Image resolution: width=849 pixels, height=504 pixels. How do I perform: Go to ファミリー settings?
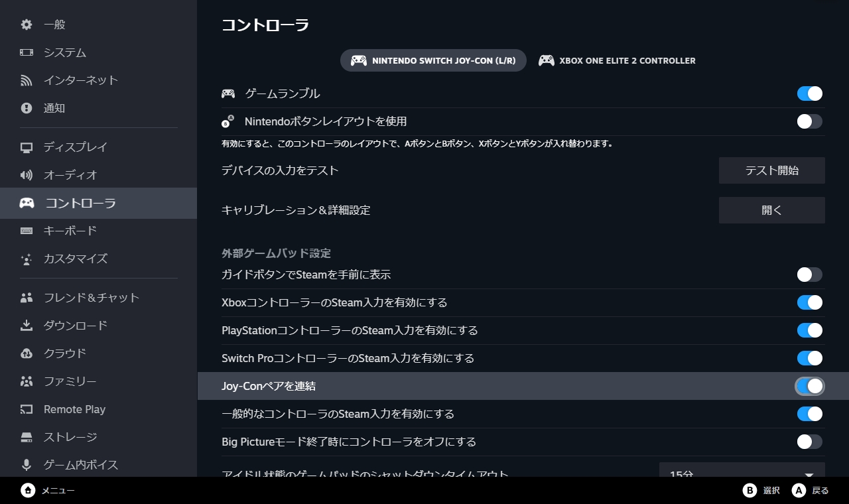coord(98,381)
